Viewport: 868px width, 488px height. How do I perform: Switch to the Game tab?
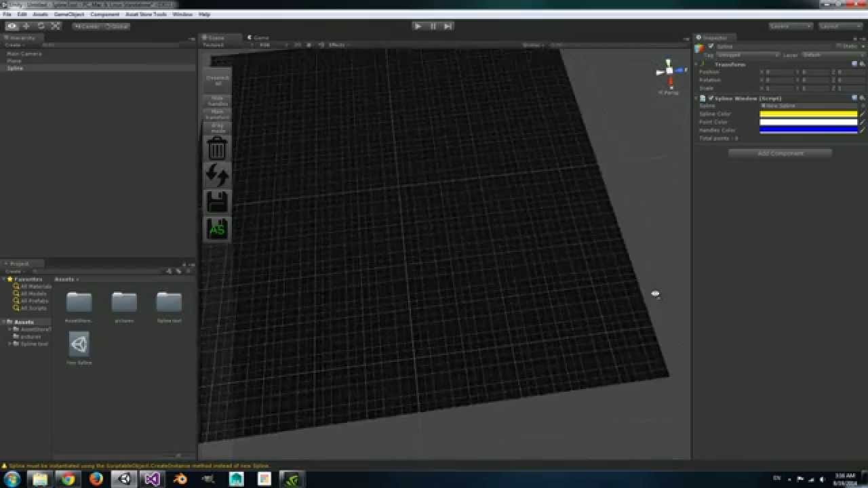click(258, 38)
